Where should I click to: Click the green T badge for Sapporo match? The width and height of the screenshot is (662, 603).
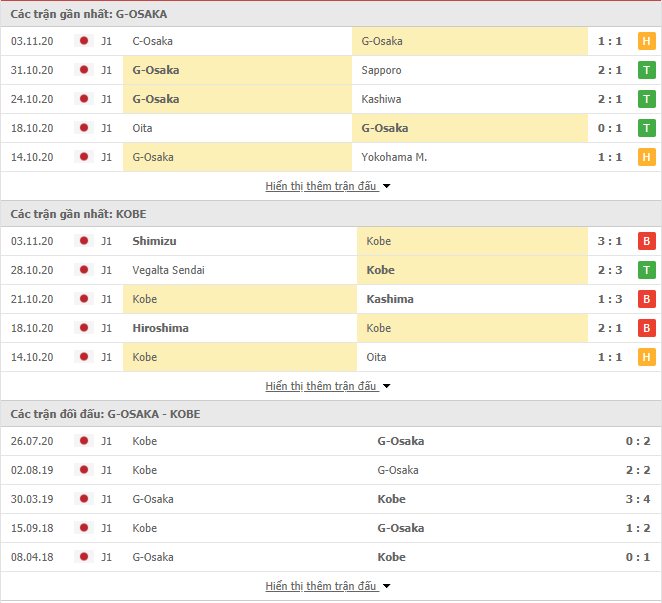[646, 70]
